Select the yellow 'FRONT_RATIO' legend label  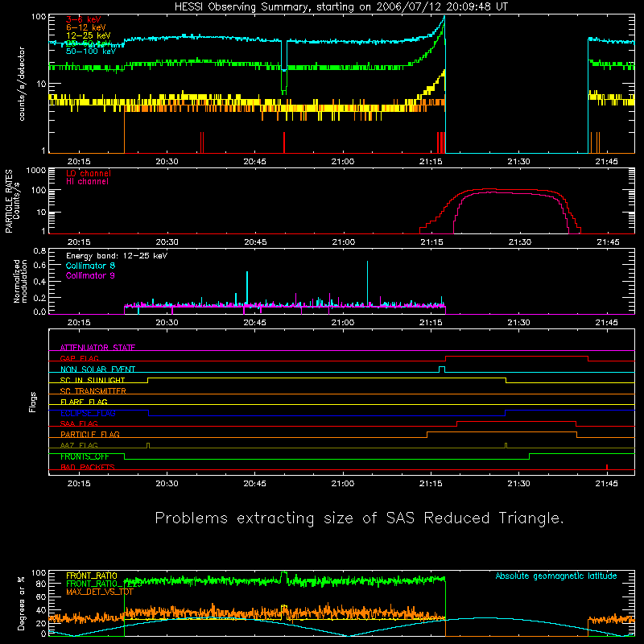pos(92,576)
